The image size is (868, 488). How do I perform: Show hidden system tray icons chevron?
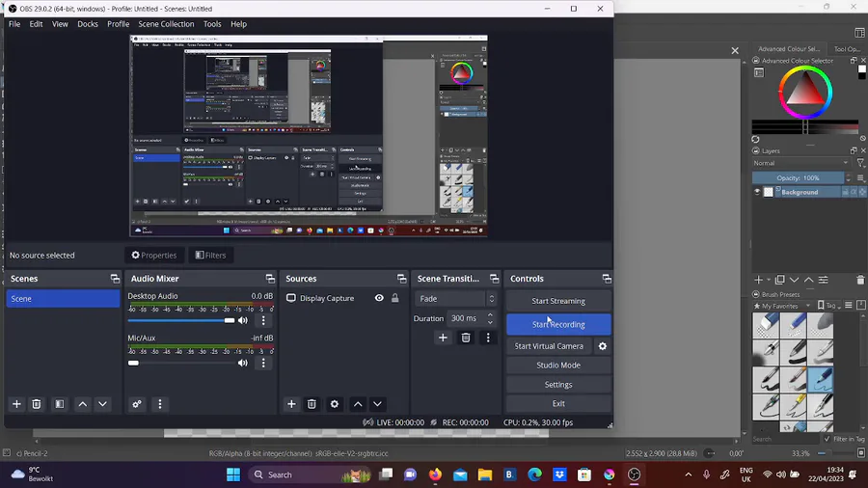pos(688,474)
